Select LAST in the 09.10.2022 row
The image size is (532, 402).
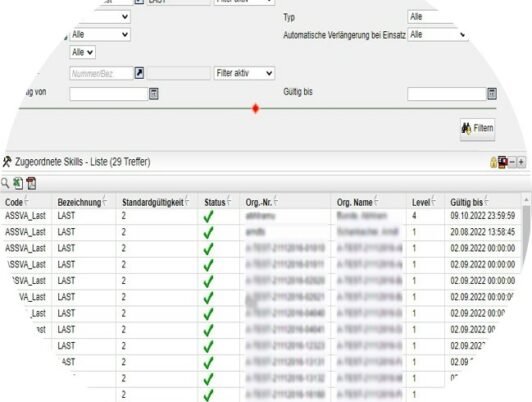click(x=66, y=216)
